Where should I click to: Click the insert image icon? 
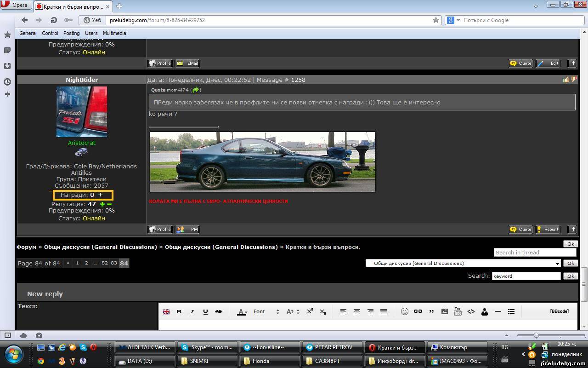pos(444,311)
